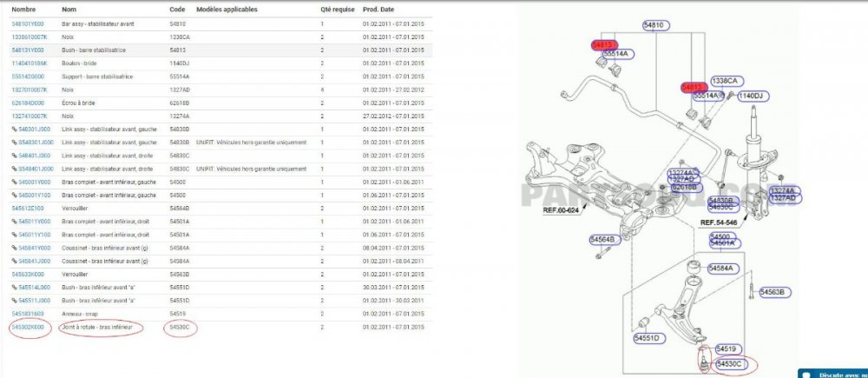
Task: Select the 1140DJ callout in the diagram
Action: 750,96
